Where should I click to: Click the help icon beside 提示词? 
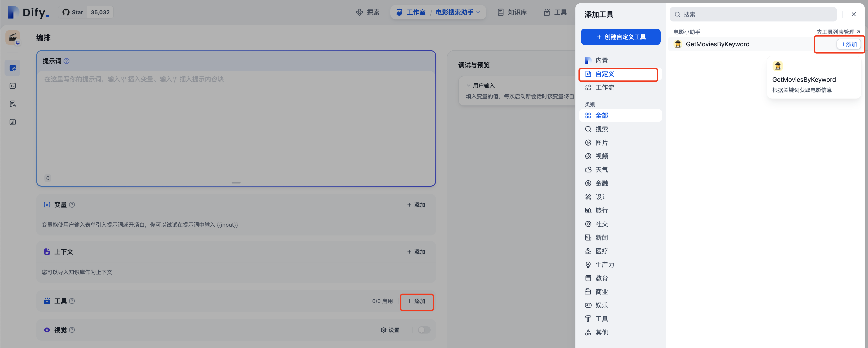click(67, 61)
